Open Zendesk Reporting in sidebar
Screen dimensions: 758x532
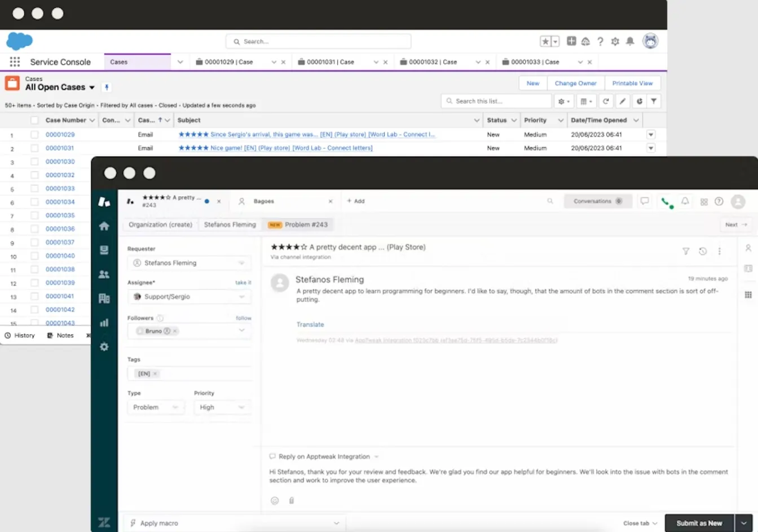[x=104, y=323]
